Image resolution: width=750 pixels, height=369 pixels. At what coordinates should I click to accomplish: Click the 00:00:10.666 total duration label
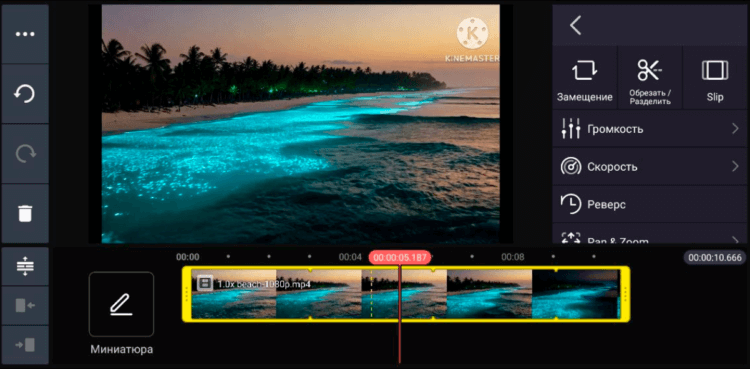[x=715, y=257]
